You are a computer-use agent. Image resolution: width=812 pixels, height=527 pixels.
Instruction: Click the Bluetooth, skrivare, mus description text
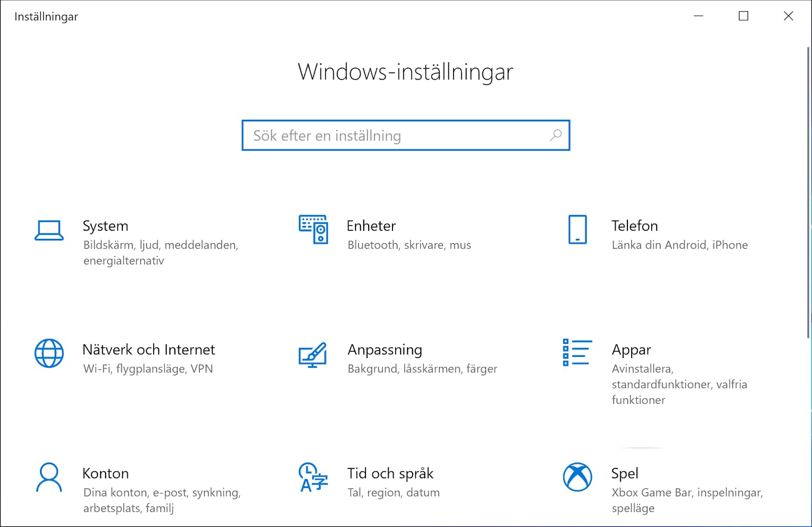pos(409,245)
